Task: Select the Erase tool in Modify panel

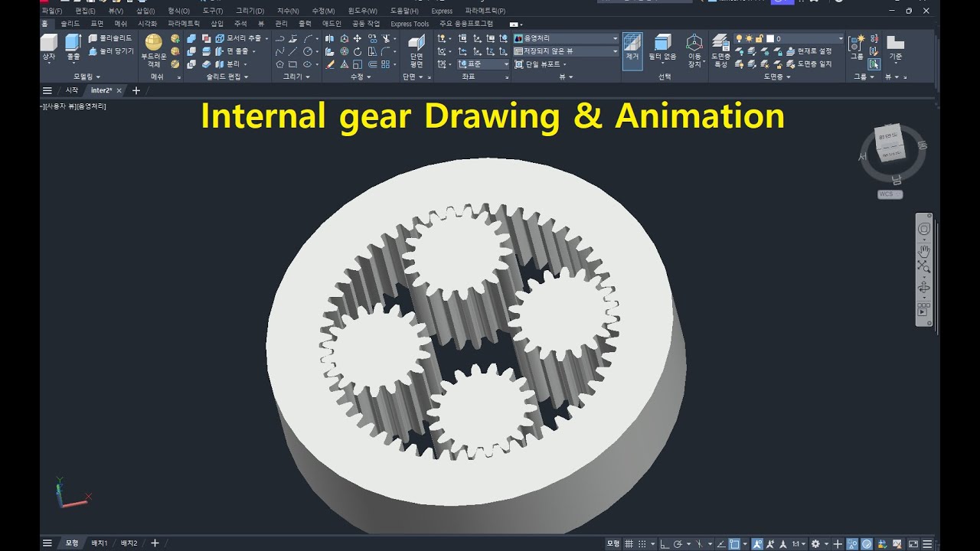Action: pos(330,64)
